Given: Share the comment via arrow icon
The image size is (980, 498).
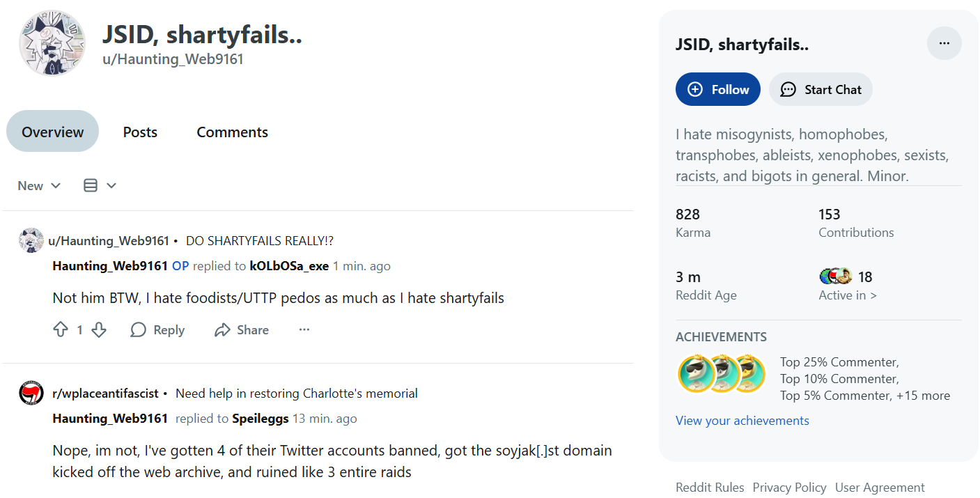Looking at the screenshot, I should [222, 330].
